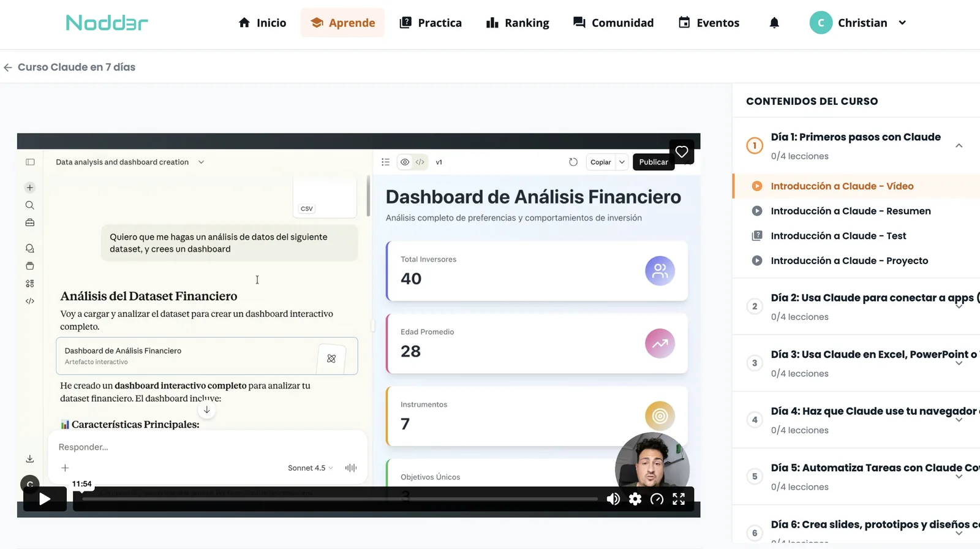The image size is (980, 549).
Task: Open the notifications bell
Action: [774, 23]
